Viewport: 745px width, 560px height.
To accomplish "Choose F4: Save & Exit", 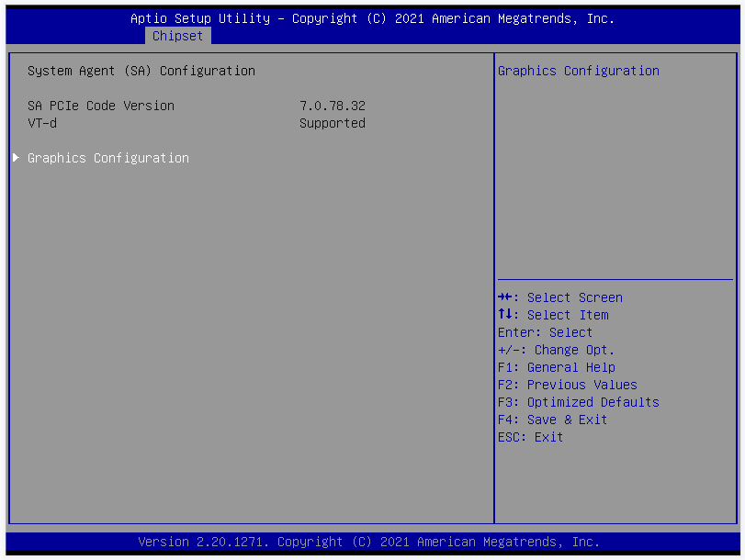I will coord(553,420).
